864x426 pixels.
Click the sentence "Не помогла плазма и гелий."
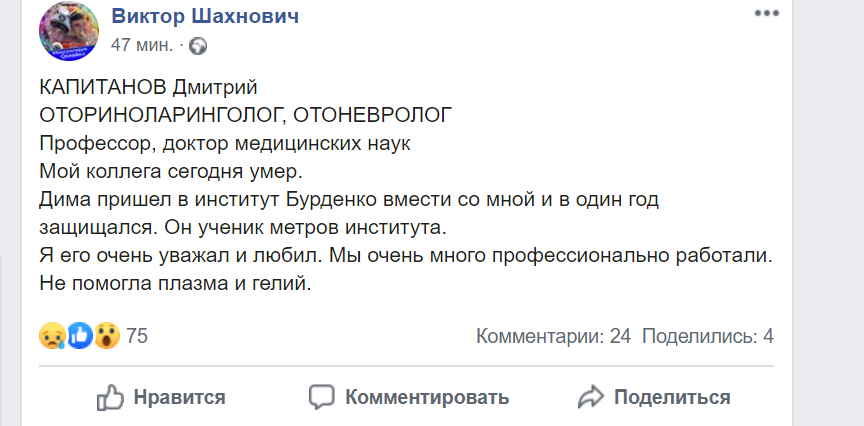point(170,284)
